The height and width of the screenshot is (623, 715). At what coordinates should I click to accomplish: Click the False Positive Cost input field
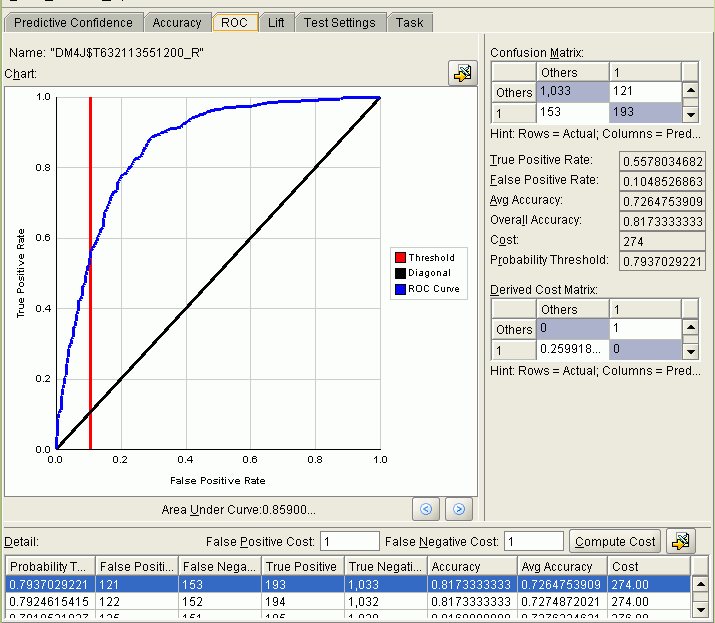coord(350,541)
